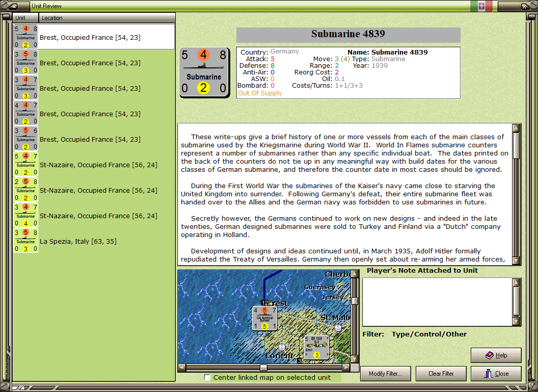Select the 3-5-6 submarine counter at Brest
Image resolution: width=538 pixels, height=392 pixels.
[26, 139]
